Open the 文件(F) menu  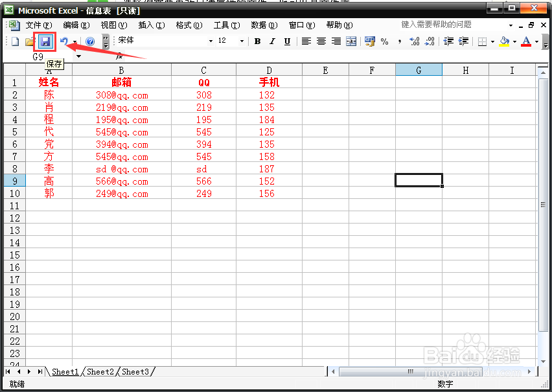(x=39, y=25)
